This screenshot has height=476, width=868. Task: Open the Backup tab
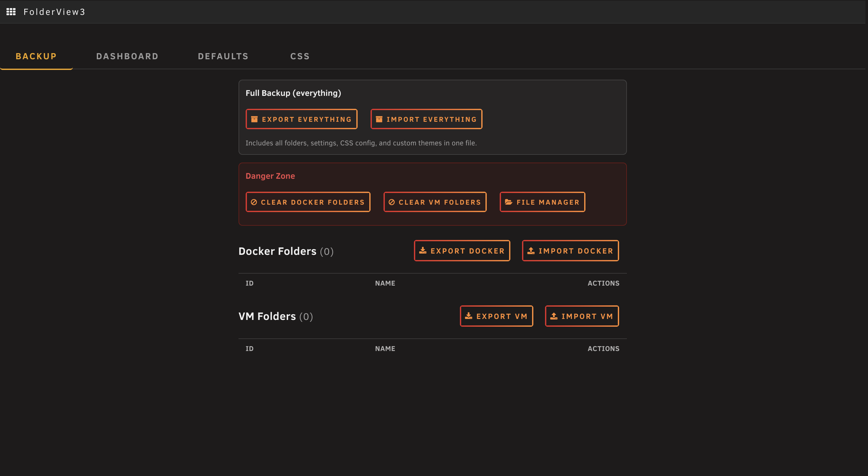pos(36,56)
